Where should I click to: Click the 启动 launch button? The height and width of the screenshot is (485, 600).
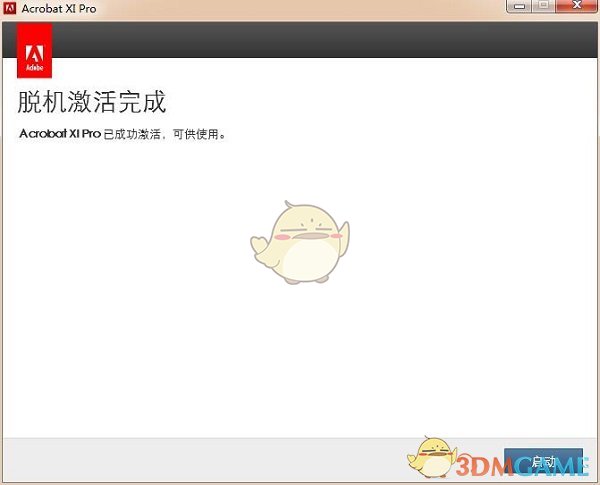[x=543, y=462]
